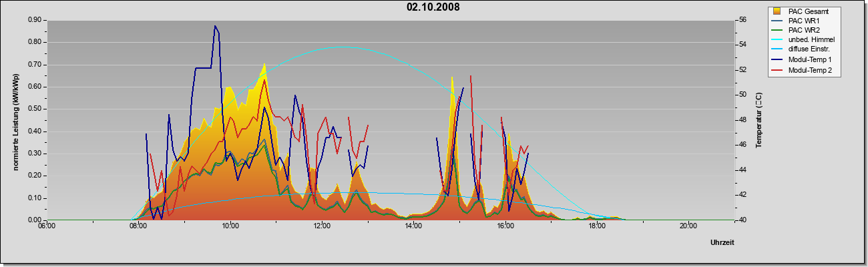This screenshot has height=267, width=868.
Task: Click the 12:00 time axis label
Action: pos(322,226)
